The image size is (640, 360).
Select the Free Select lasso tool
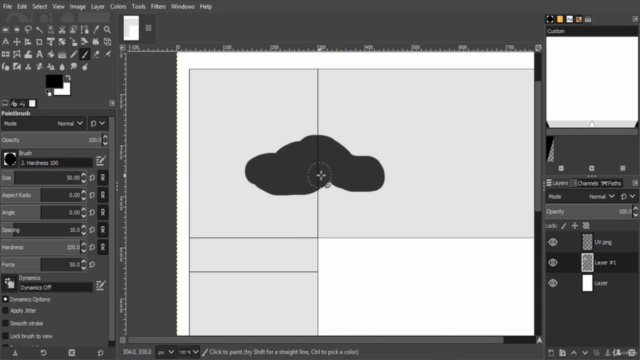28,29
